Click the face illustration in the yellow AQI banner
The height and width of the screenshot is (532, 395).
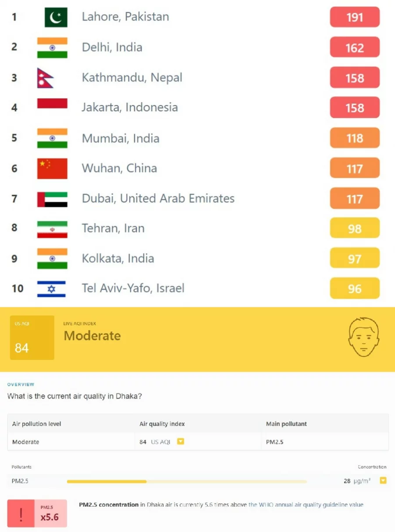pyautogui.click(x=363, y=338)
